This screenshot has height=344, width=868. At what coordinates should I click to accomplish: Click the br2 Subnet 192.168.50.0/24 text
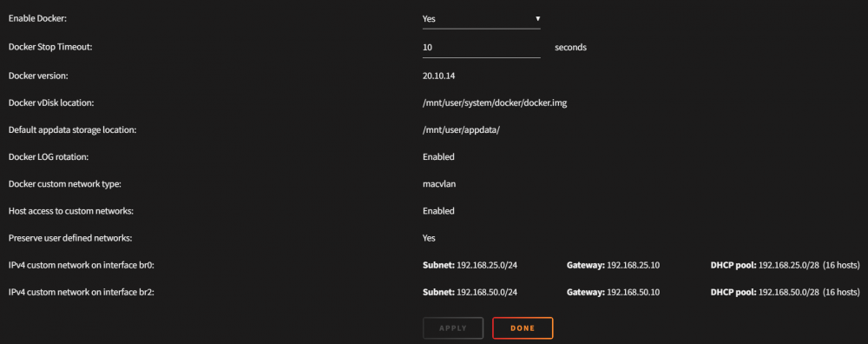point(470,292)
